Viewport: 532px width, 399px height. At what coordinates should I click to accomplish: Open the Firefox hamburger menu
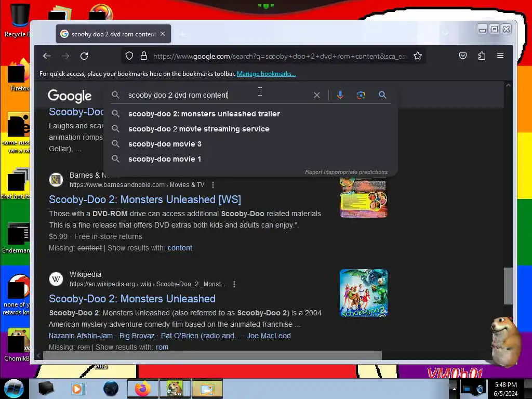coord(500,55)
